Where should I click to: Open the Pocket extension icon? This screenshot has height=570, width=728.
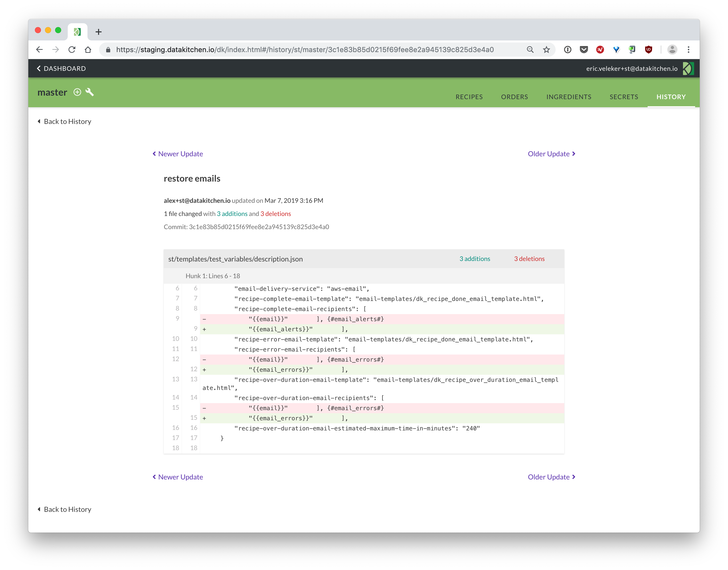583,50
